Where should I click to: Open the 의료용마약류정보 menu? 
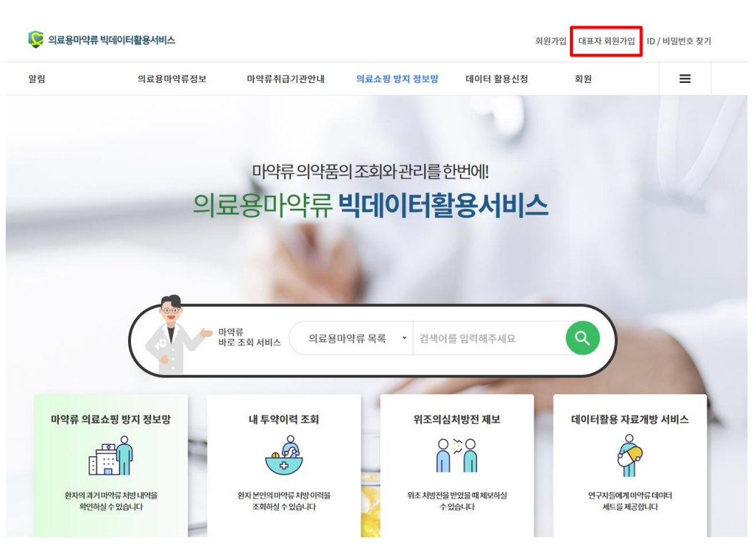point(172,79)
